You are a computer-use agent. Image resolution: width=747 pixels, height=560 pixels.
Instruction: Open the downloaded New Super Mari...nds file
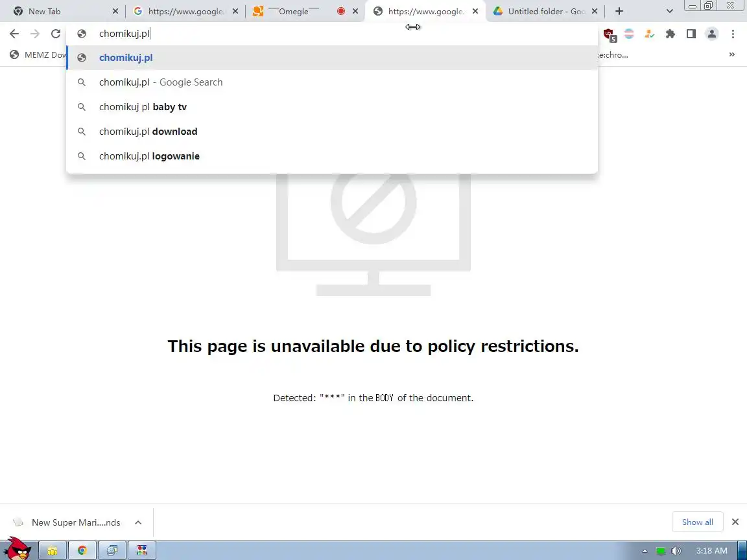[x=67, y=522]
